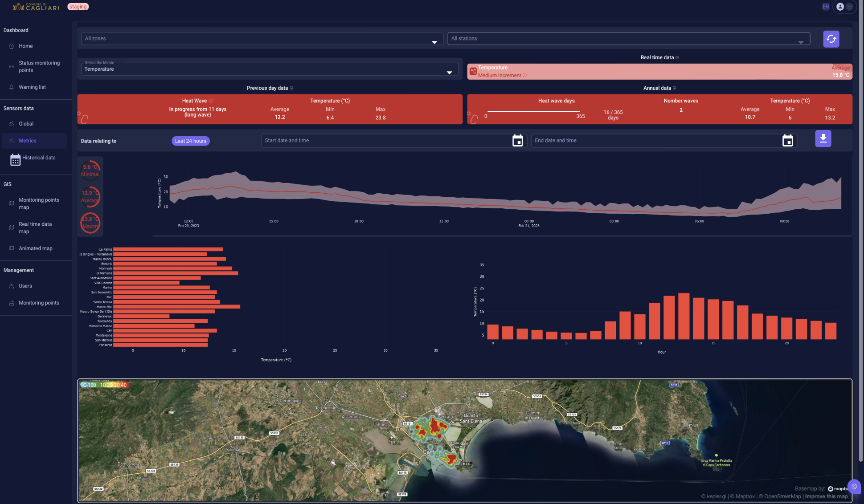This screenshot has height=504, width=864.
Task: Click the user profile avatar icon
Action: 840,7
